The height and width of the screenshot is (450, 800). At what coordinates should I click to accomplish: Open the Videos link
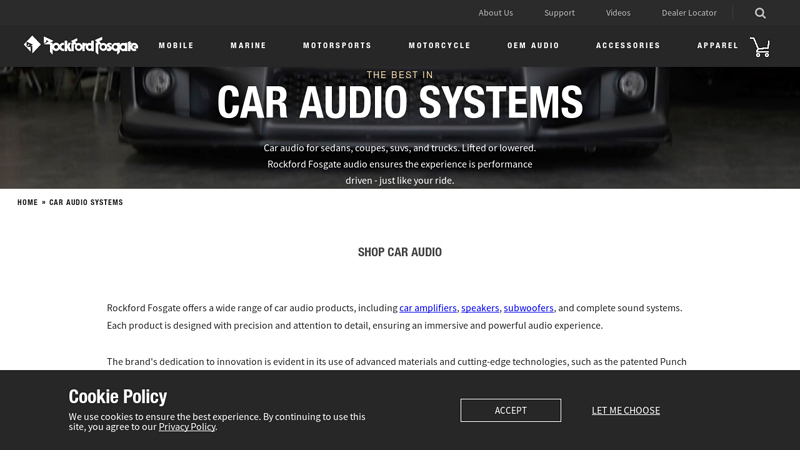(618, 13)
